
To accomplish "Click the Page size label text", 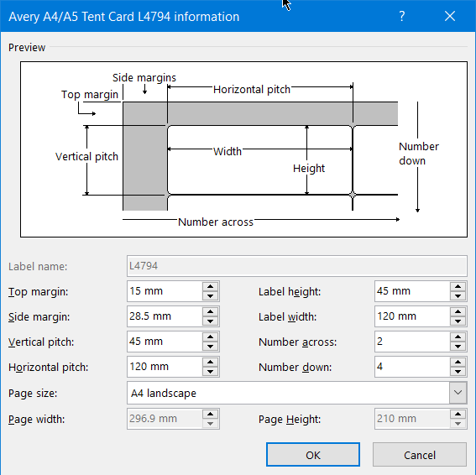I will 33,394.
